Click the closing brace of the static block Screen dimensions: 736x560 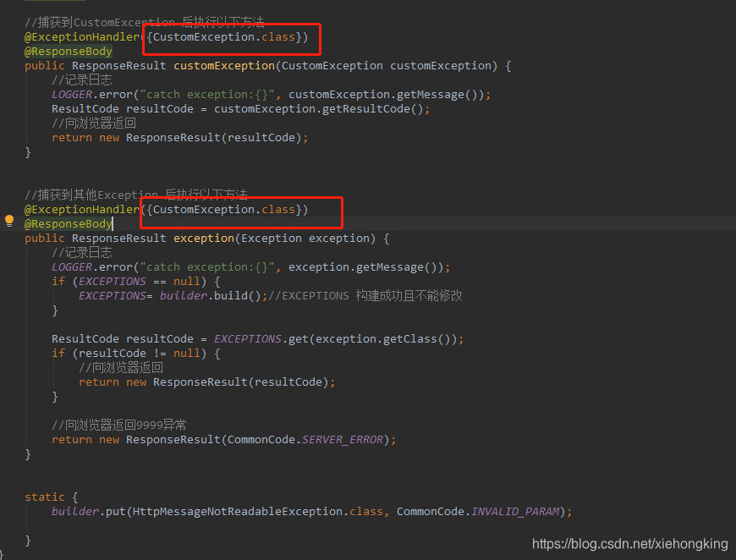[x=28, y=540]
